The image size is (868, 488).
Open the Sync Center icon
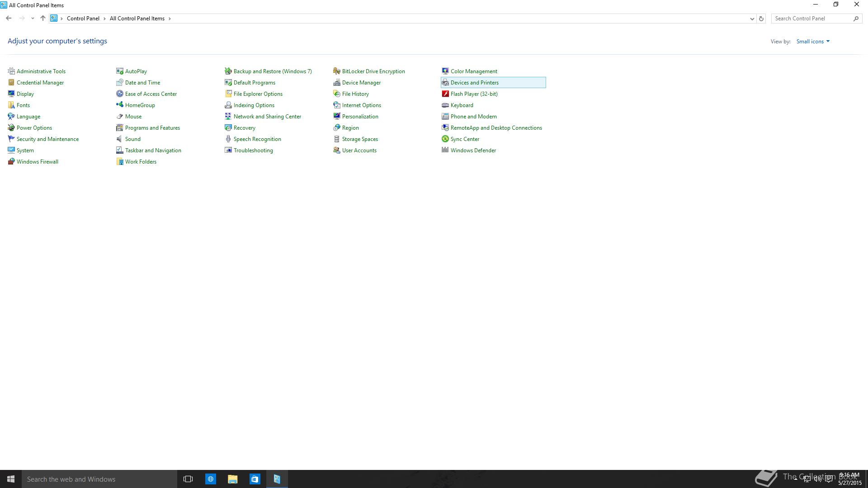click(x=445, y=139)
